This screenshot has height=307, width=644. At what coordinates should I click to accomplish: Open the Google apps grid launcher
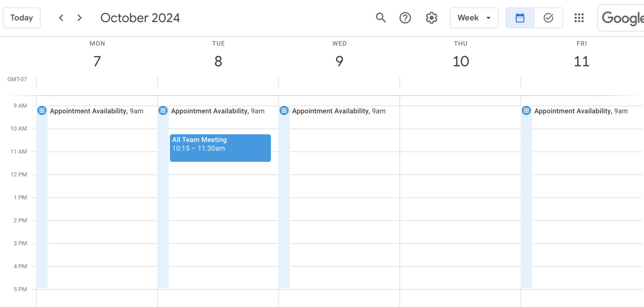coord(579,18)
